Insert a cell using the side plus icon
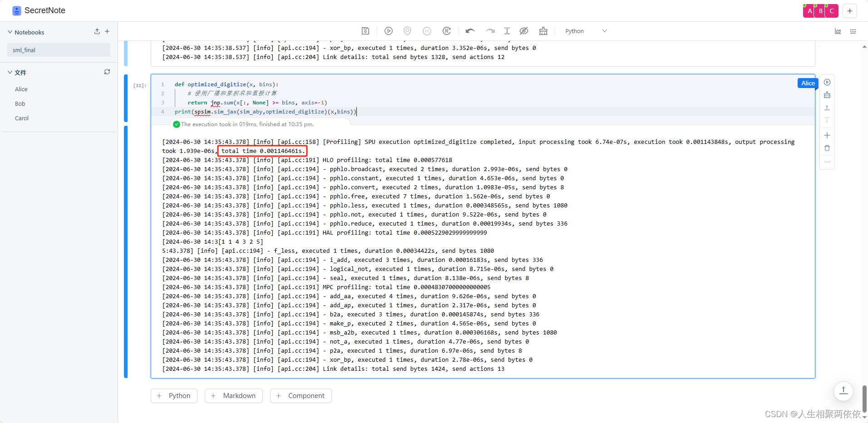 point(827,135)
